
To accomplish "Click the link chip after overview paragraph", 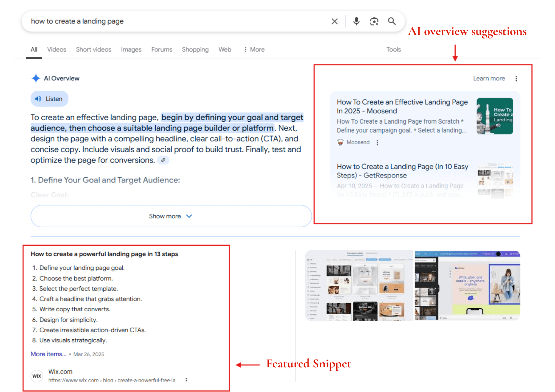I will click(163, 160).
